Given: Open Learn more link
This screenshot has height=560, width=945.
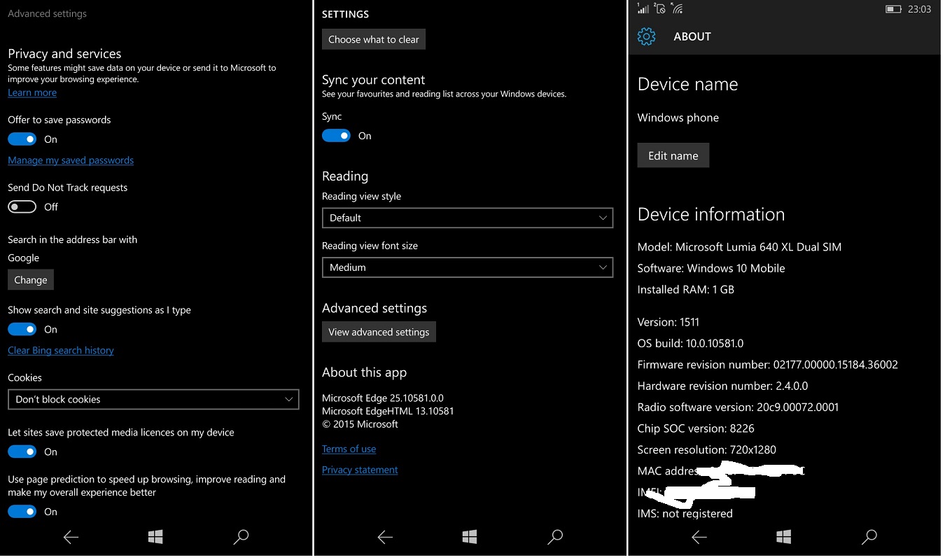Looking at the screenshot, I should click(x=32, y=92).
